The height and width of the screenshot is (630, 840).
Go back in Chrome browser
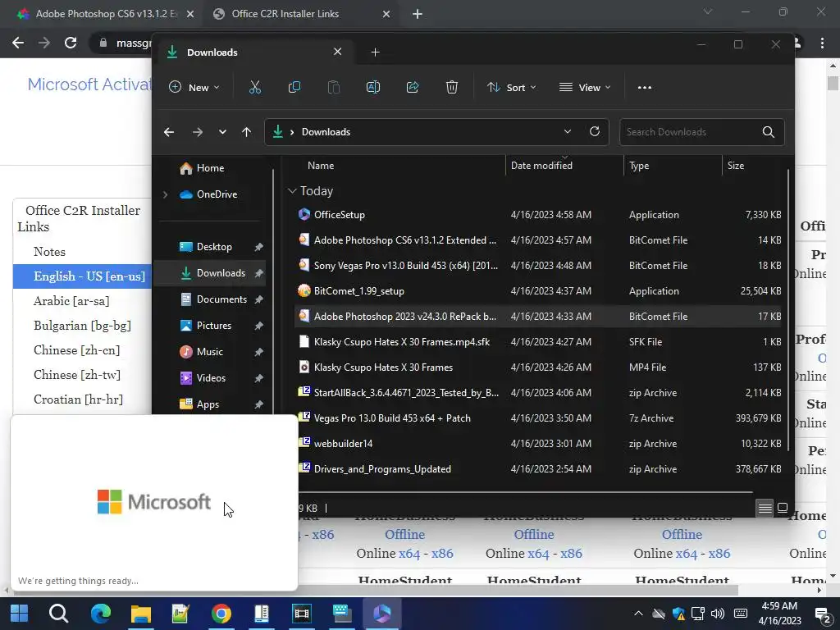click(x=18, y=43)
